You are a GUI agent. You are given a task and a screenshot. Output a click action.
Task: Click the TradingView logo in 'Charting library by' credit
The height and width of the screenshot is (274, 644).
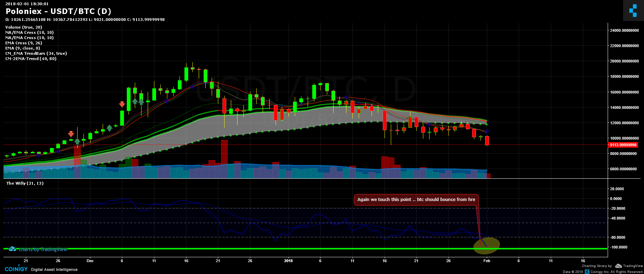point(629,266)
